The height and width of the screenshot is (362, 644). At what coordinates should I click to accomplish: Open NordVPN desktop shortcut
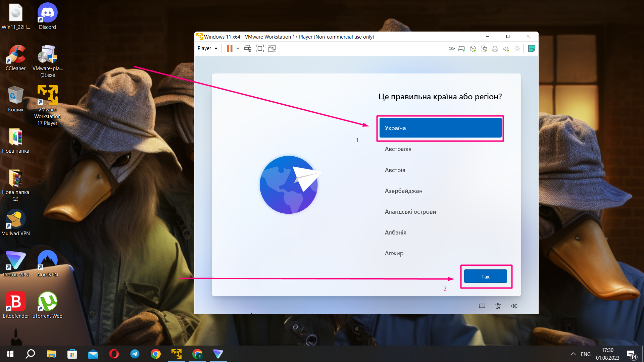coord(47,264)
